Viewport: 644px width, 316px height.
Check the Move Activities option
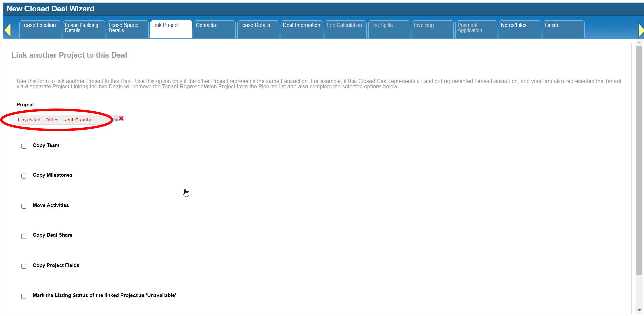[24, 206]
